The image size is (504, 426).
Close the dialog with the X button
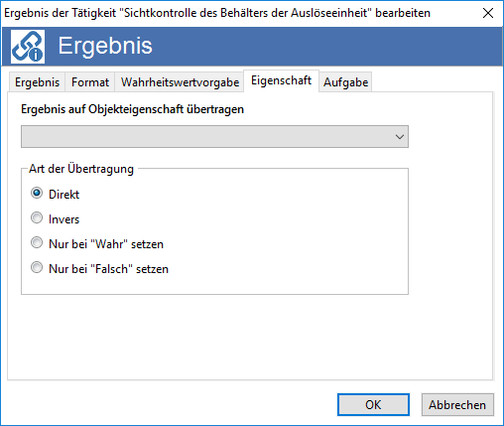(x=488, y=13)
